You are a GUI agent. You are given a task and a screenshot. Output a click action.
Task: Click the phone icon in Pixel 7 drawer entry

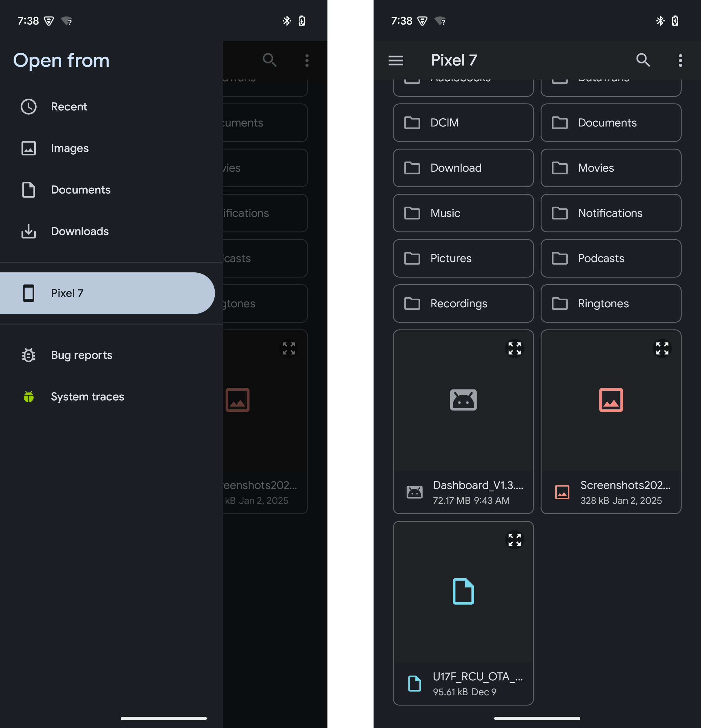click(x=29, y=293)
